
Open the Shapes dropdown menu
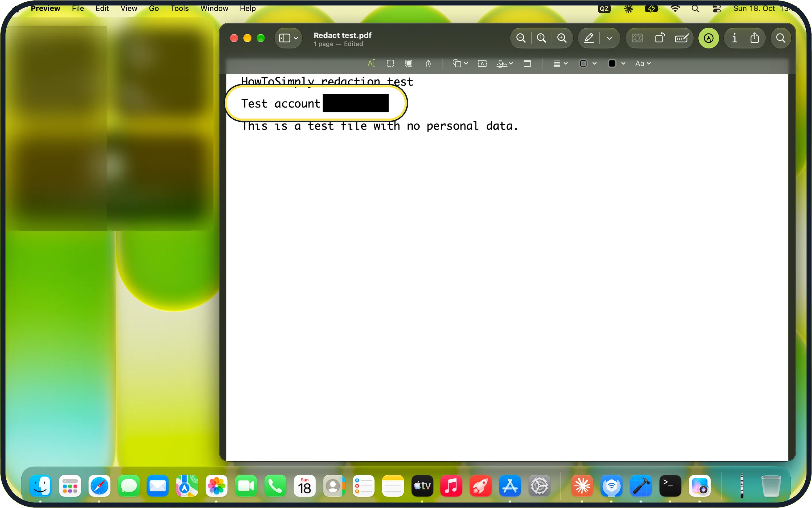click(460, 63)
